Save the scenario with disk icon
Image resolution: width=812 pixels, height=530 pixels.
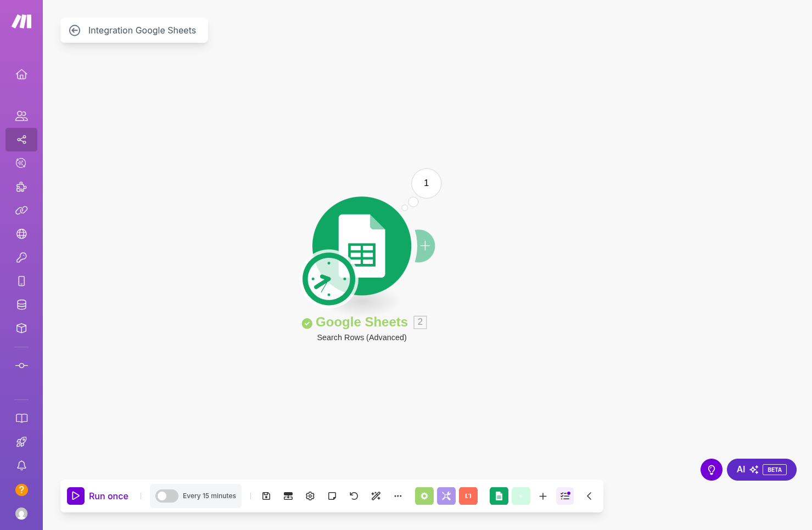(x=266, y=496)
